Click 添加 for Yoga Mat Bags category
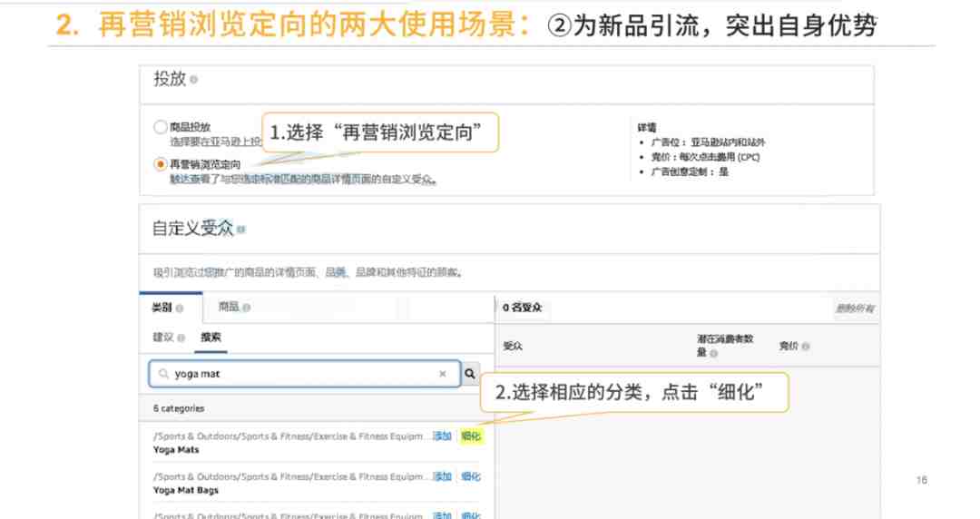Image resolution: width=980 pixels, height=519 pixels. pyautogui.click(x=442, y=476)
